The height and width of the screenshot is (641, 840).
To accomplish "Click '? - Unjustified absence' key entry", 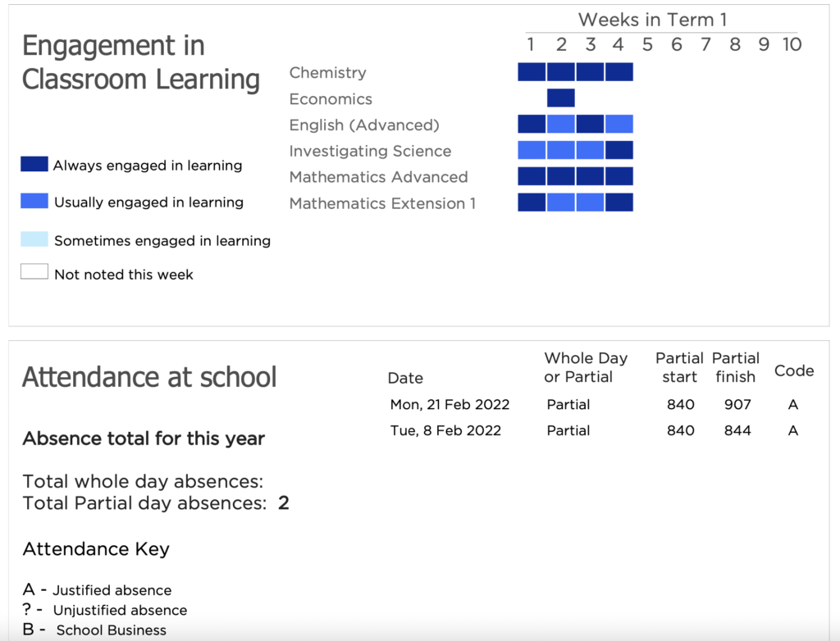I will pos(105,610).
